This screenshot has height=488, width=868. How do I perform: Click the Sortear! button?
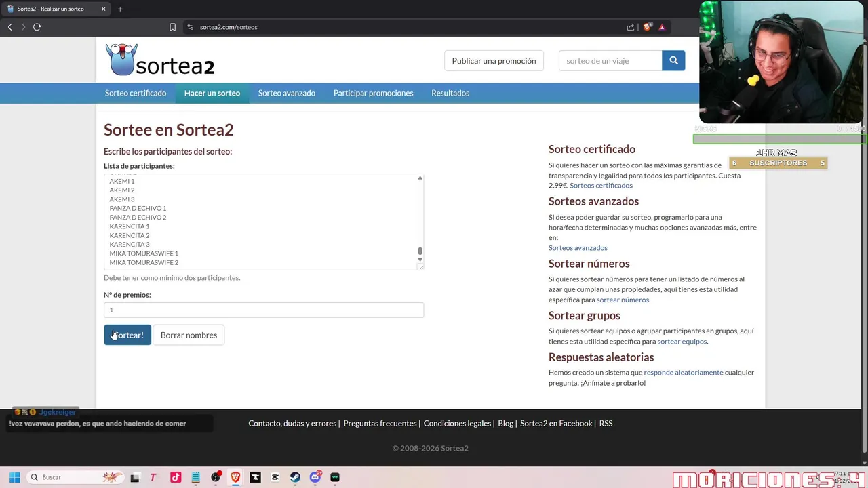127,335
